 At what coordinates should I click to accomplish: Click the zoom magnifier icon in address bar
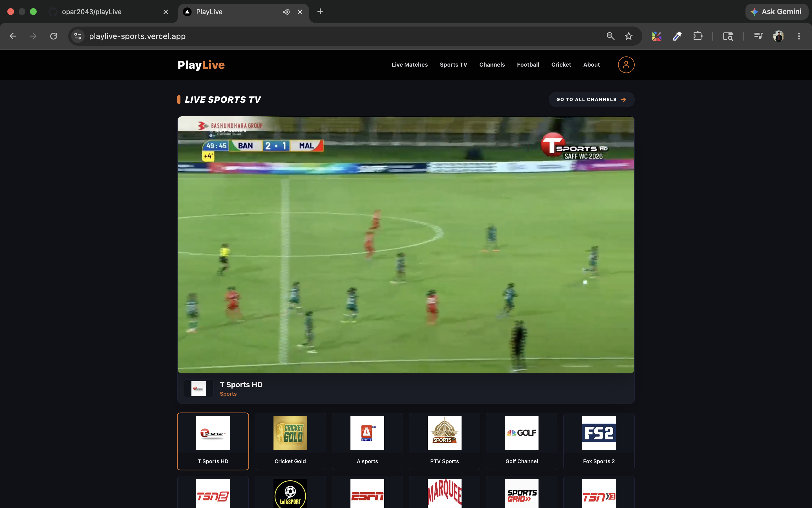pos(610,36)
